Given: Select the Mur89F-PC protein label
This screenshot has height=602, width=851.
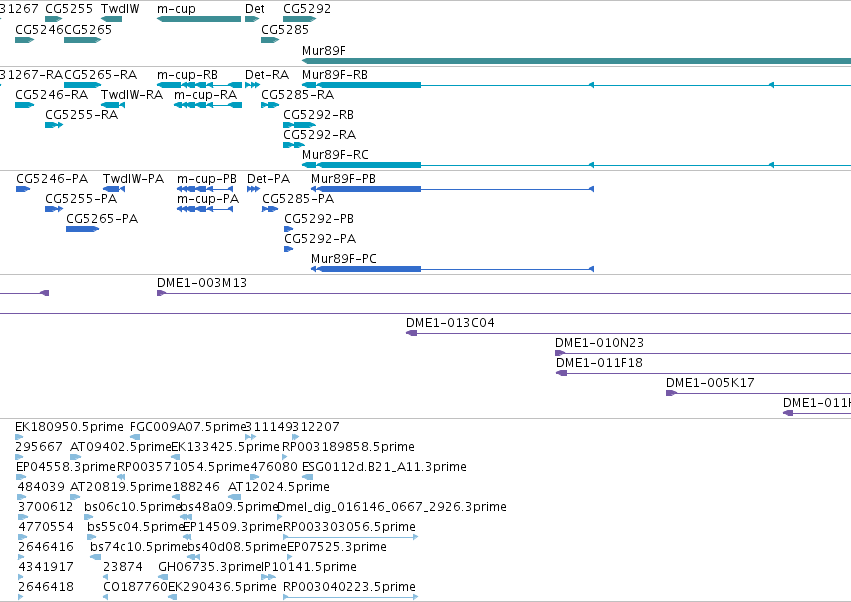Looking at the screenshot, I should (344, 259).
